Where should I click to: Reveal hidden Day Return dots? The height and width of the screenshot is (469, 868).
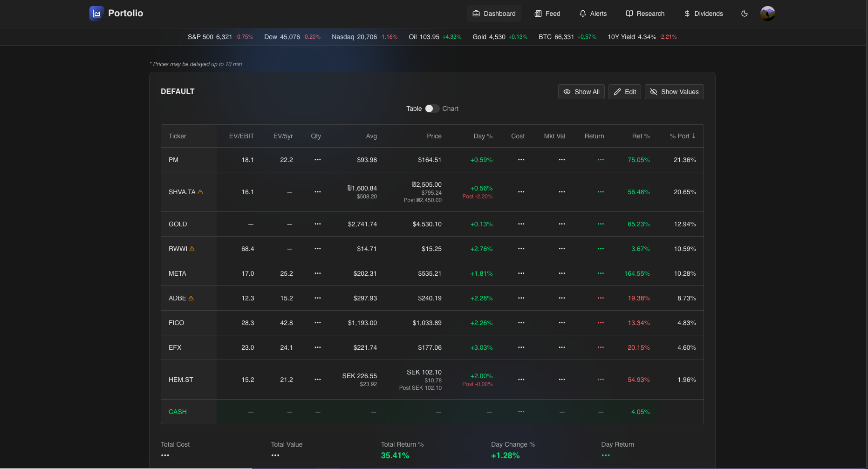pyautogui.click(x=606, y=455)
